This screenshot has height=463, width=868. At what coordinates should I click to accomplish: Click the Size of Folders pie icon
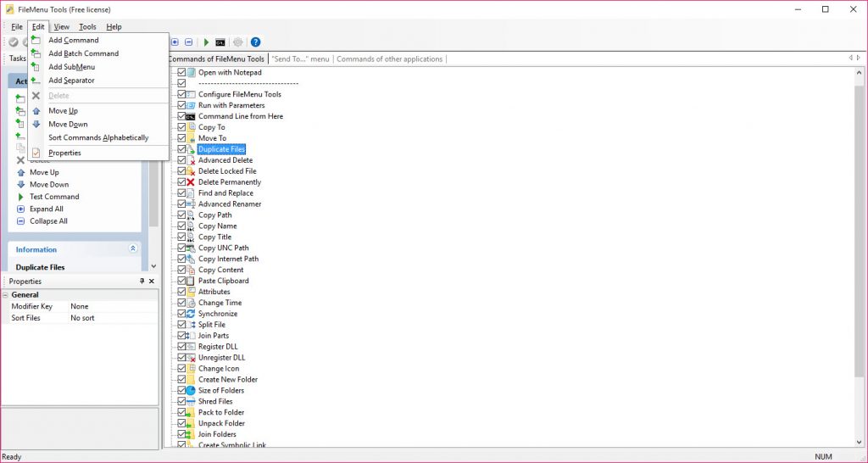pyautogui.click(x=191, y=390)
